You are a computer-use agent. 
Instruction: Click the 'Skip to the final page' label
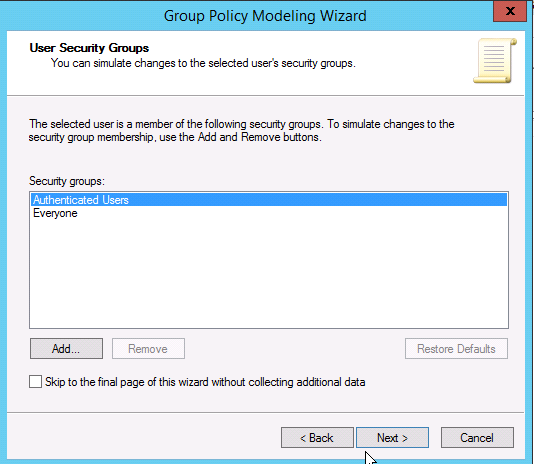coord(205,382)
